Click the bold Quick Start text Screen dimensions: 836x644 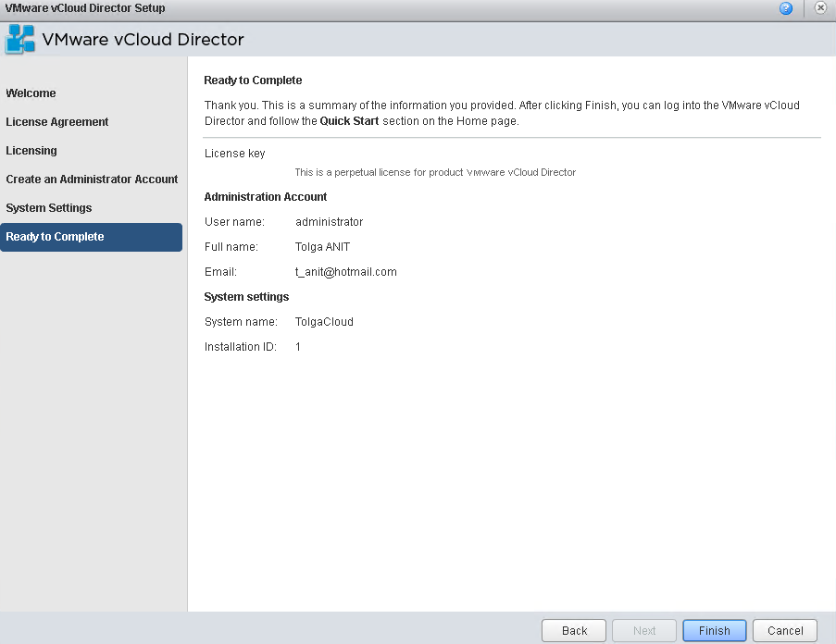point(349,121)
